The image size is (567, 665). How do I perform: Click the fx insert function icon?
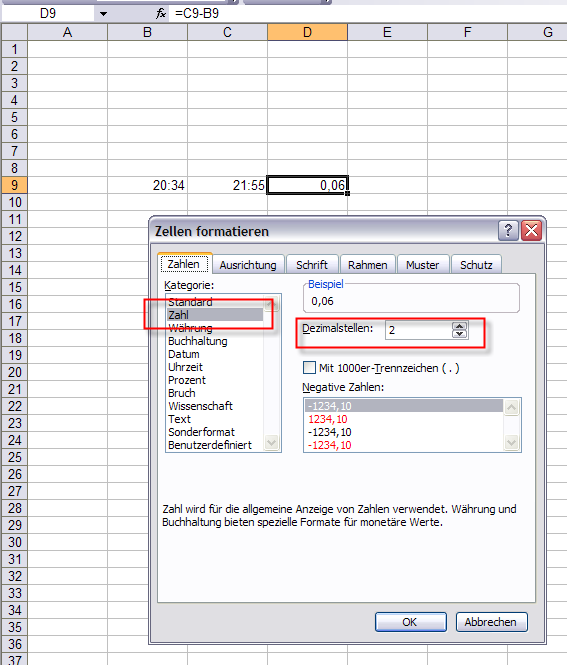pos(160,14)
